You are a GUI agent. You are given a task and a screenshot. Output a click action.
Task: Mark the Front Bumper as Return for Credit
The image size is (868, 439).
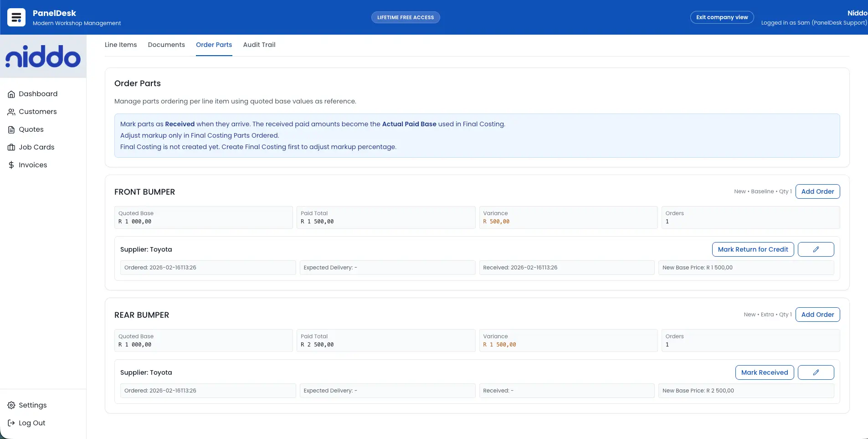coord(753,249)
